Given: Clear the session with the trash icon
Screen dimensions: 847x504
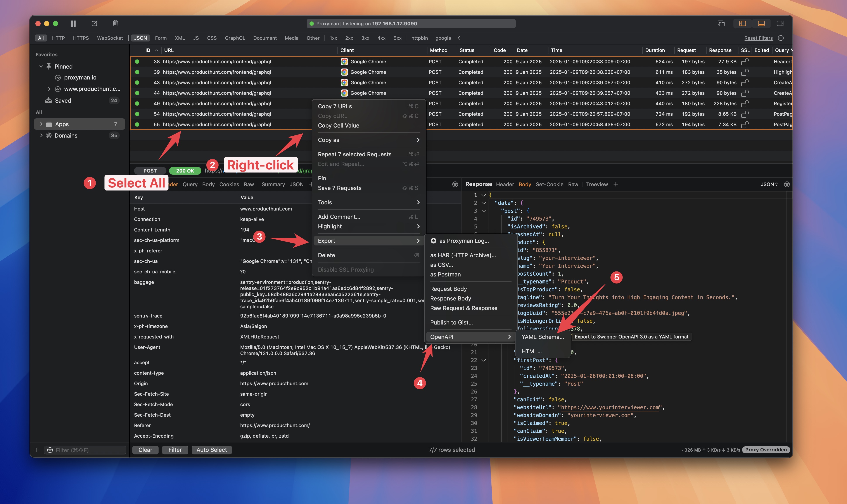Looking at the screenshot, I should point(115,23).
